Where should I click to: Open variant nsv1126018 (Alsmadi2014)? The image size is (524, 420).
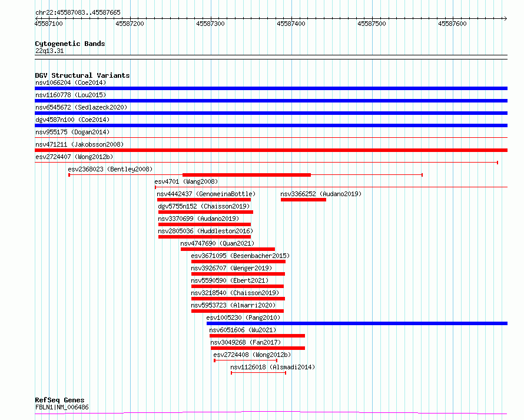[x=273, y=367]
